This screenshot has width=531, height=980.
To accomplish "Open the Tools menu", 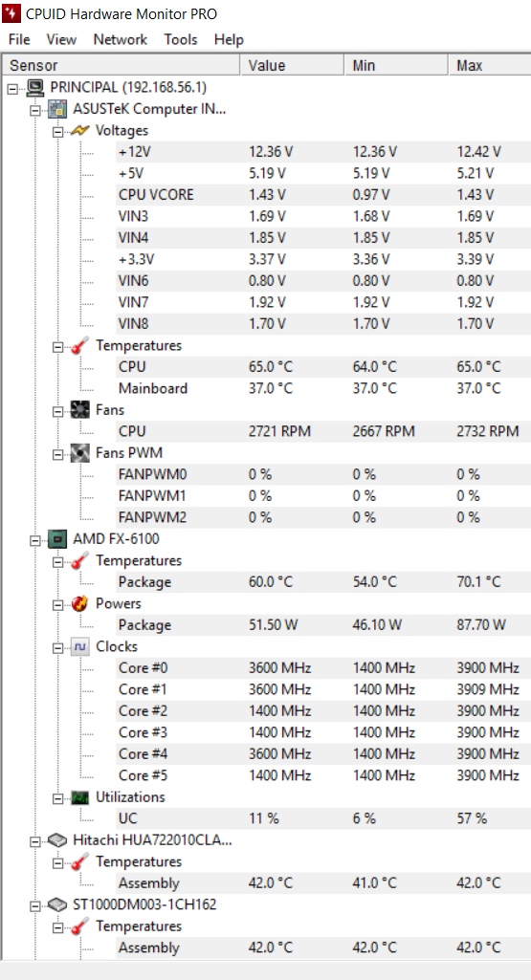I will (x=181, y=39).
